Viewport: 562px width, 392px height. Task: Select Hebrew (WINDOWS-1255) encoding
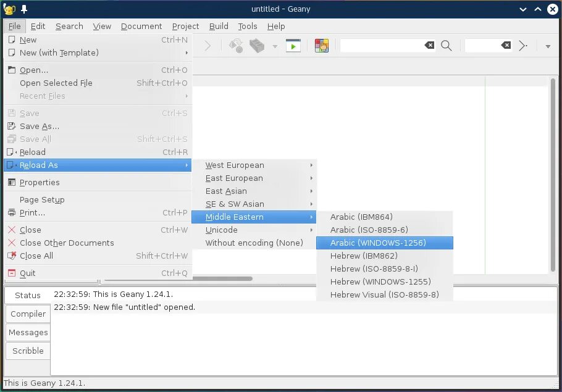[x=385, y=281]
